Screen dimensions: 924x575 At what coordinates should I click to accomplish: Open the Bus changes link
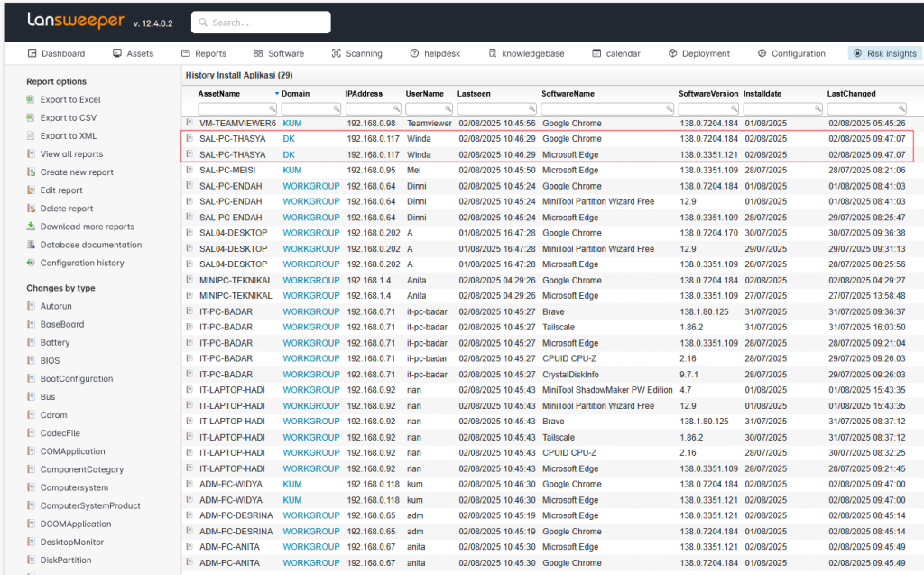pos(48,397)
